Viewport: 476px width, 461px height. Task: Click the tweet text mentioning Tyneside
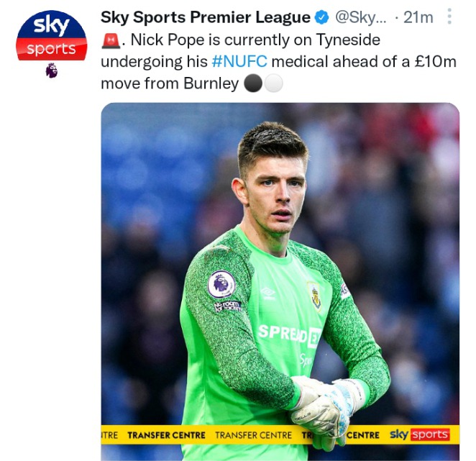[278, 62]
